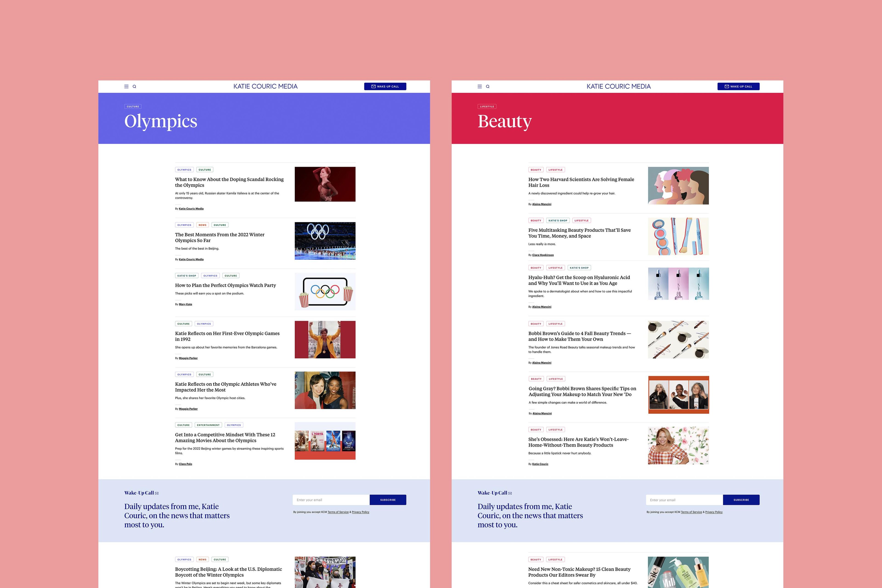The width and height of the screenshot is (882, 588).
Task: Open Terms of Service link on Beauty page
Action: (x=691, y=512)
